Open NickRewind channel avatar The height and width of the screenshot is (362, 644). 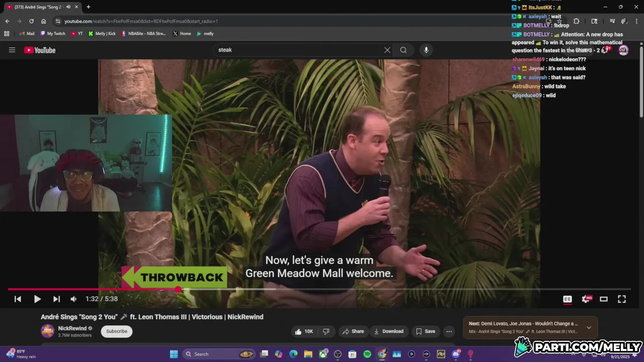48,331
